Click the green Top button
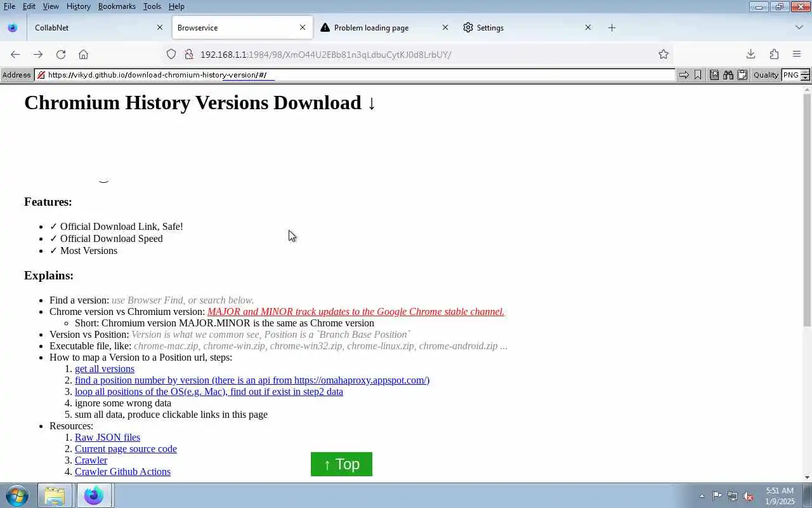Screen dimensions: 812x508 coord(341,464)
